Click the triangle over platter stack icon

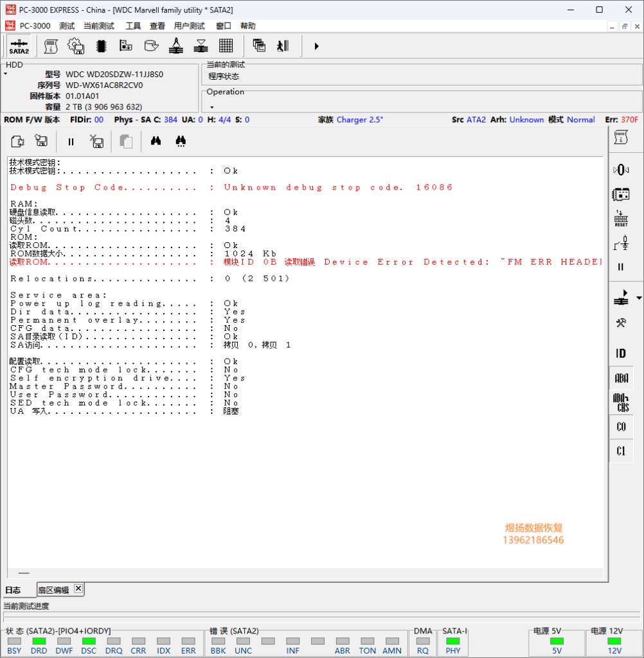click(x=201, y=46)
